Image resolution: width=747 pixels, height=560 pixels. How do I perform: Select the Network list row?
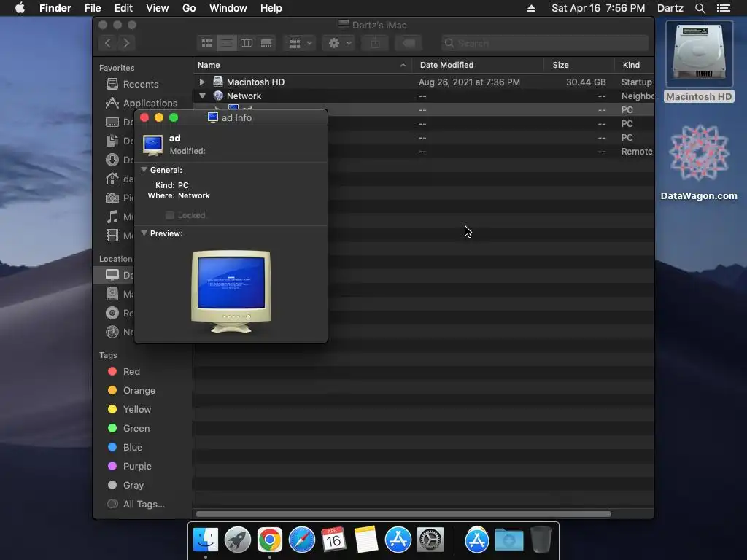pos(424,96)
